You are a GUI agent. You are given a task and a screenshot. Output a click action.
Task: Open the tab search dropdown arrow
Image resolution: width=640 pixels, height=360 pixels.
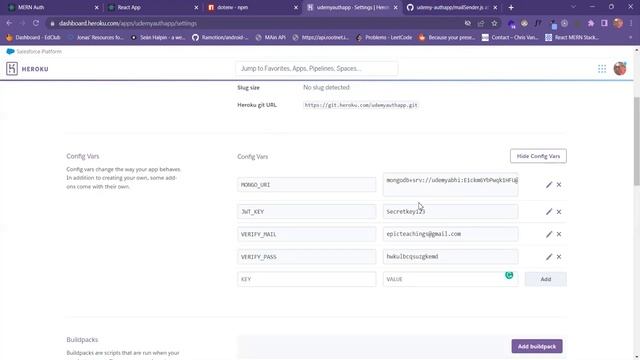[573, 7]
